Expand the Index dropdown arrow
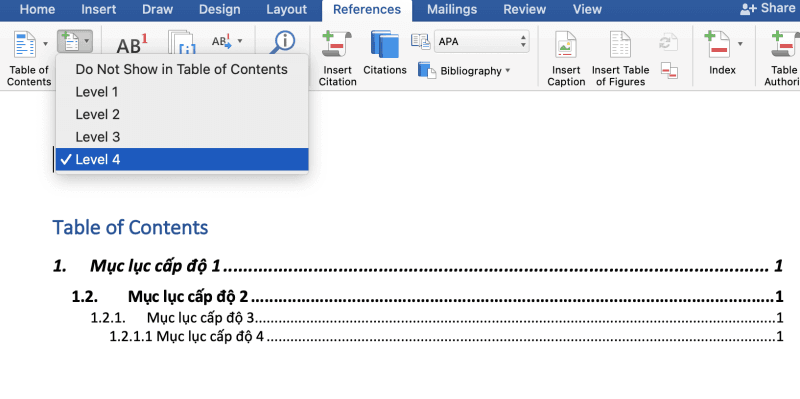 click(740, 44)
